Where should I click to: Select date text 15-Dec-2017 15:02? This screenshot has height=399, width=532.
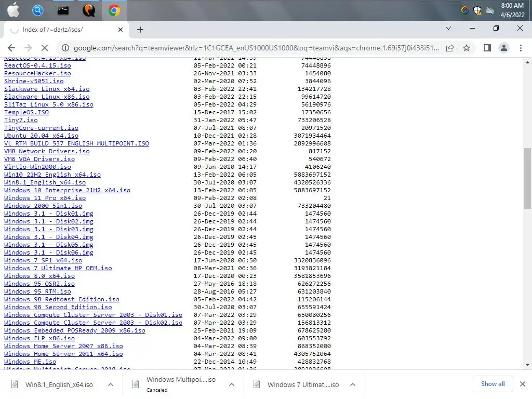(225, 112)
